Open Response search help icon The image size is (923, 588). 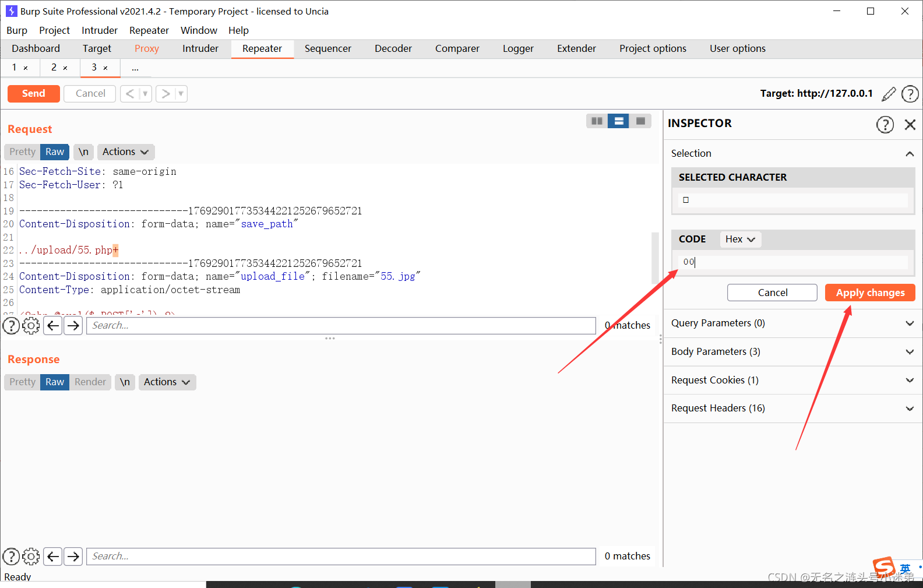pos(11,557)
